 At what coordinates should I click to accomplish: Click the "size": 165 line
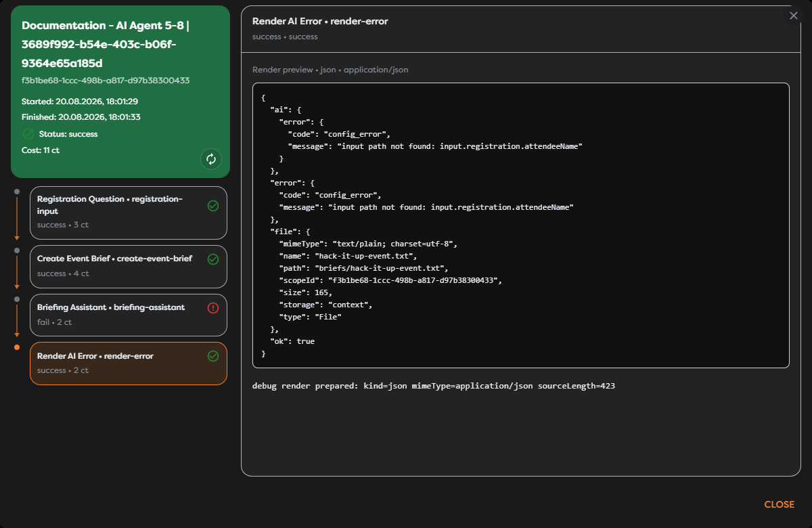(305, 292)
